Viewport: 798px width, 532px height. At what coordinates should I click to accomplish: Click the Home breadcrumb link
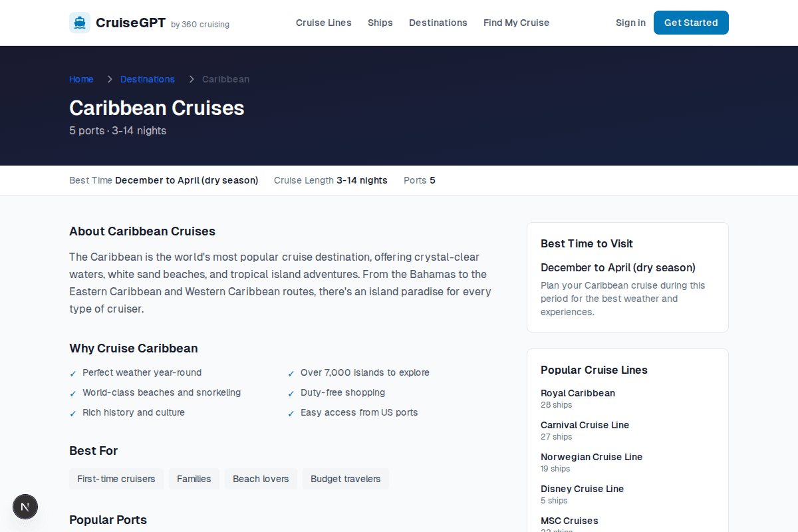pos(81,79)
